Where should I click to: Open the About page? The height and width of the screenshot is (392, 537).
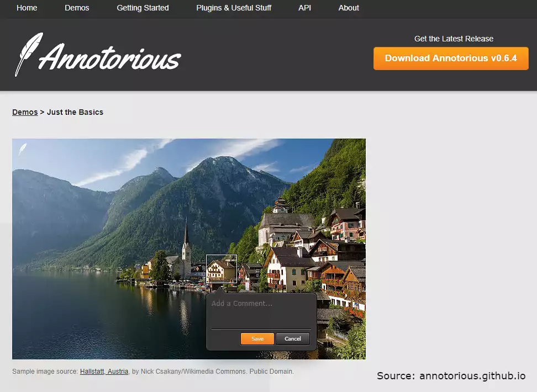click(349, 8)
